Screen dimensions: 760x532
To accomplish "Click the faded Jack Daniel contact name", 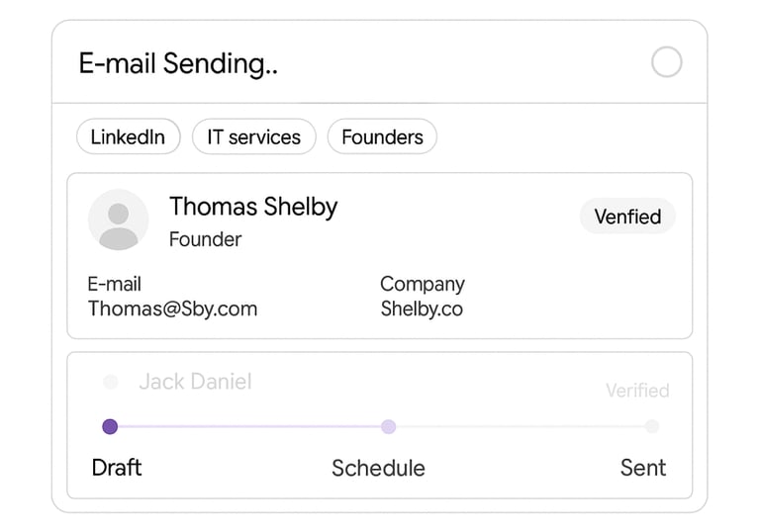I will pyautogui.click(x=195, y=382).
